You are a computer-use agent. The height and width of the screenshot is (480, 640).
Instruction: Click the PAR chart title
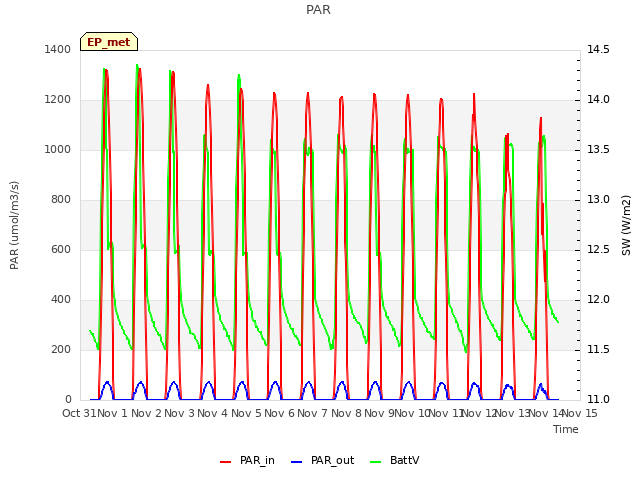318,9
